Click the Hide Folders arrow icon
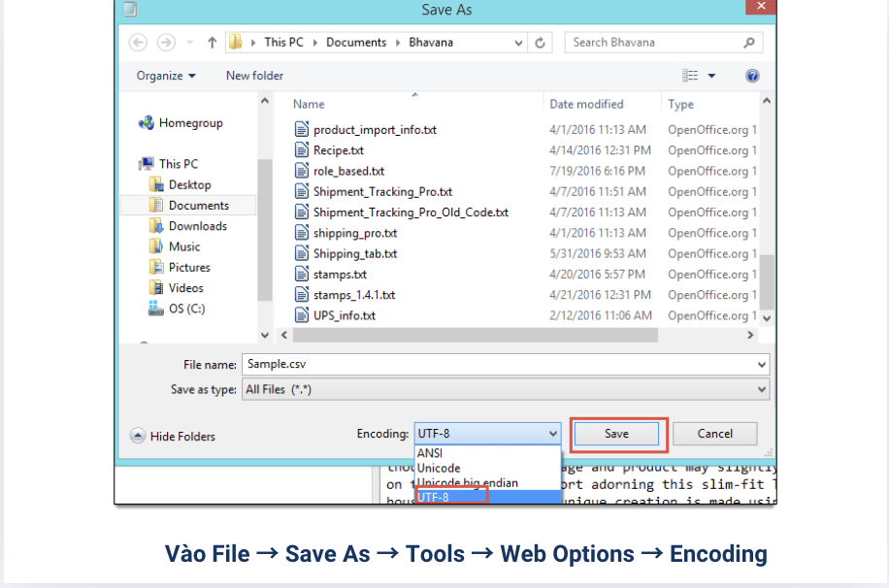889x588 pixels. point(138,437)
